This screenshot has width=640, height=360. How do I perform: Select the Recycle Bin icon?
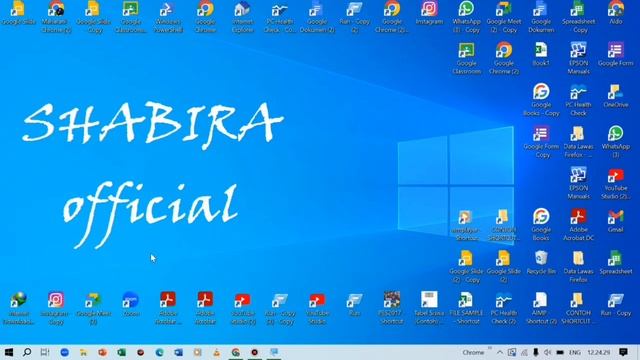pos(541,263)
